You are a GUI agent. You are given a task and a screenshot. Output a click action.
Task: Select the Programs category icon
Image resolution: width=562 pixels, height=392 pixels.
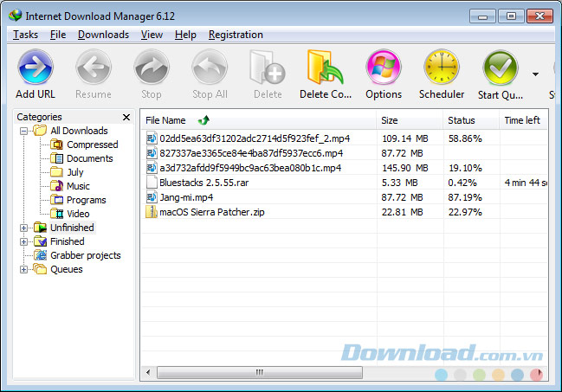point(56,200)
